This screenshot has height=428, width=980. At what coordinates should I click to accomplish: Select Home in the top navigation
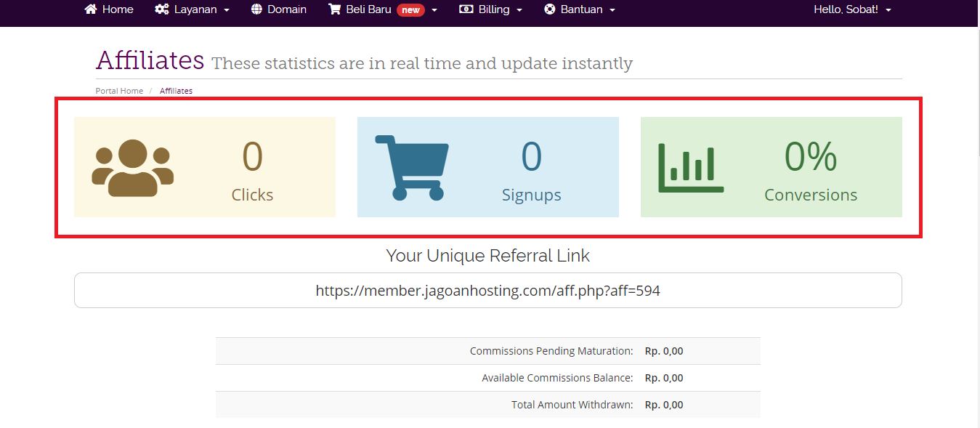point(109,9)
